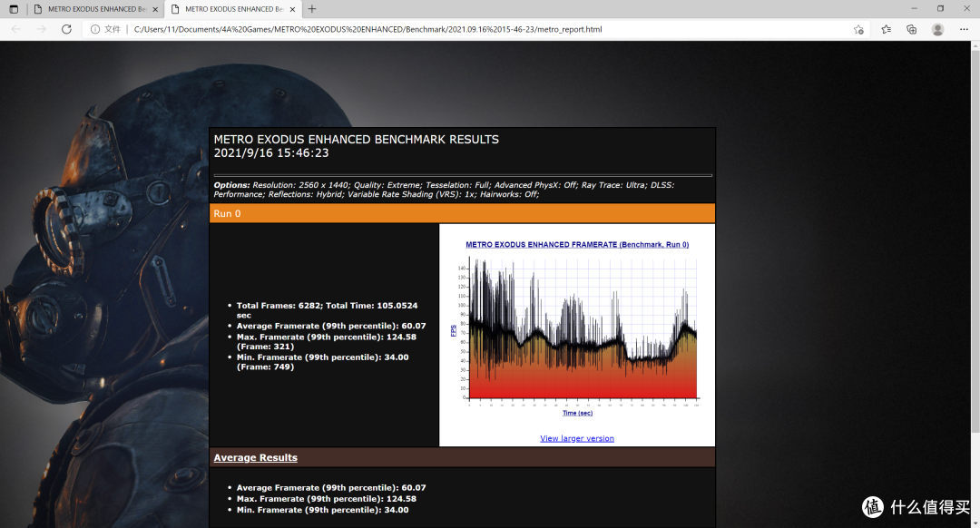
Task: Add this page to favorites
Action: [858, 29]
